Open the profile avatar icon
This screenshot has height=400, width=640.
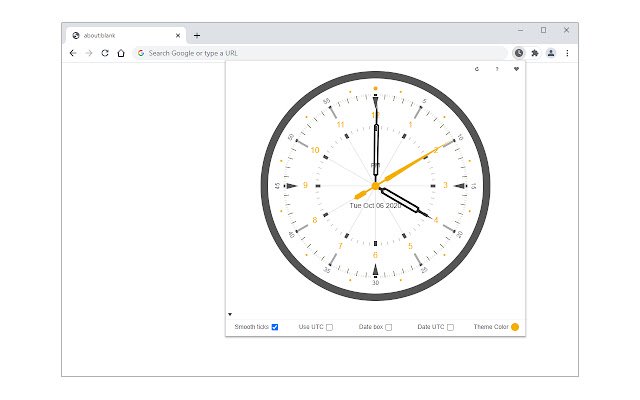click(x=551, y=53)
